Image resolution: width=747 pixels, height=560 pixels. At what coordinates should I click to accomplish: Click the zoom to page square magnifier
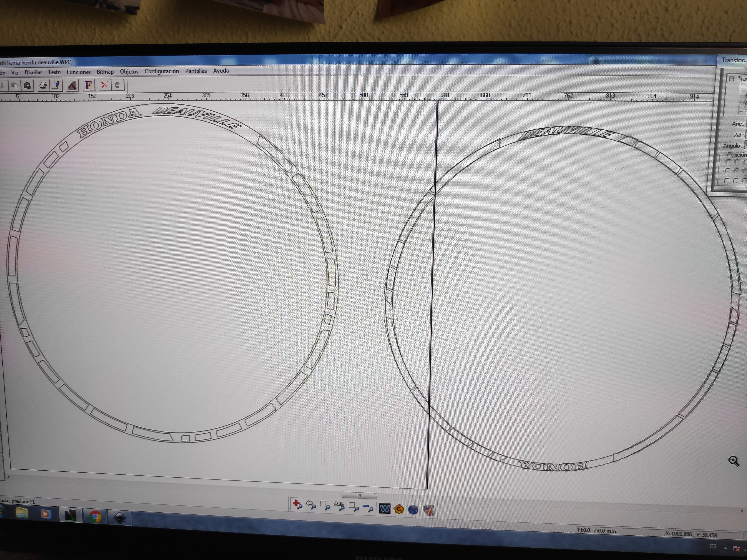[353, 507]
